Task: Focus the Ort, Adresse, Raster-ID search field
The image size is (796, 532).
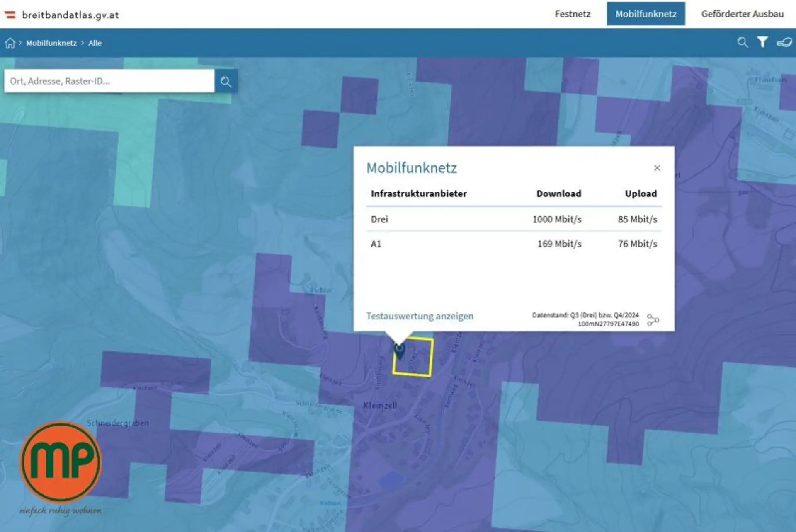Action: [109, 81]
